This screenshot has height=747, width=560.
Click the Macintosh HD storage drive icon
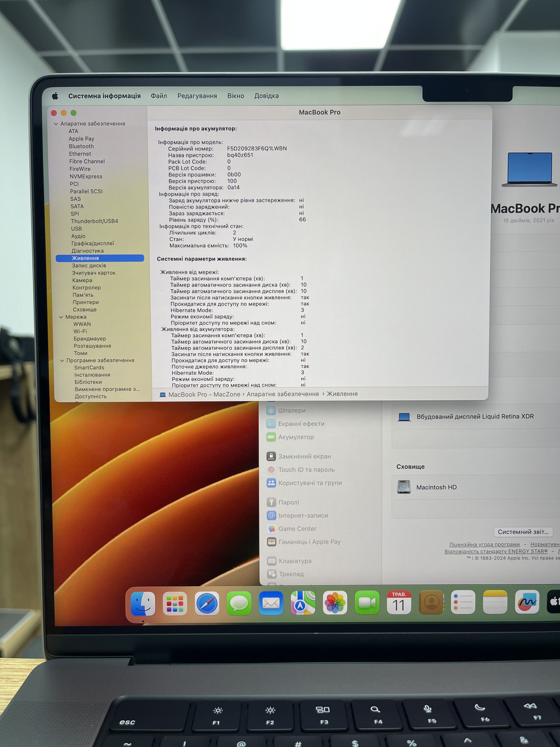(404, 487)
